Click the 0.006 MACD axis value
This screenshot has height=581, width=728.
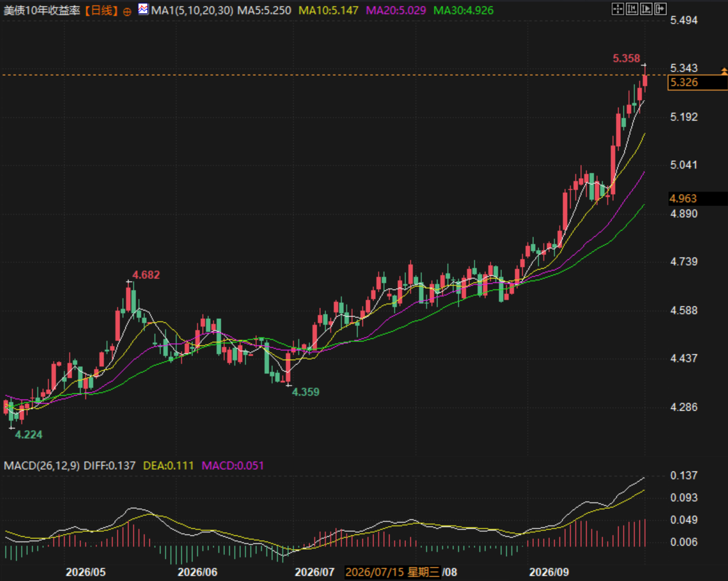pos(684,542)
